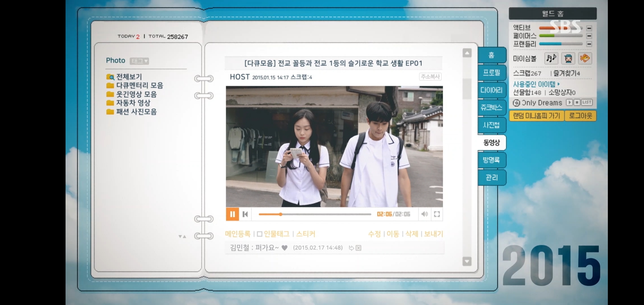
Task: Collapse the 프랜들리 gauge with its minus button
Action: [589, 44]
